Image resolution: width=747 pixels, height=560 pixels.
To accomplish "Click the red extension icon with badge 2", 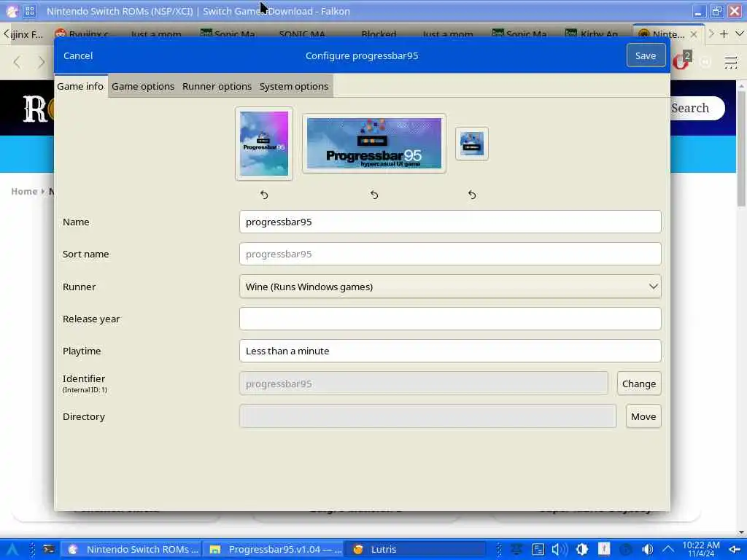I will click(x=681, y=61).
